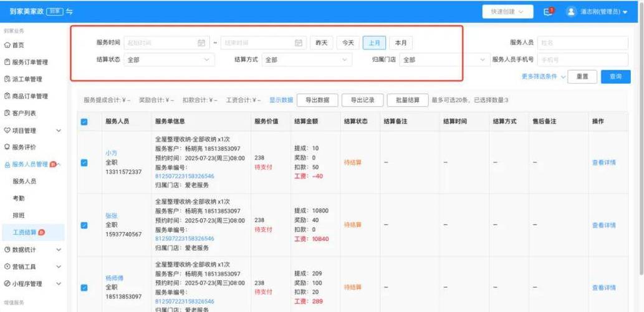Viewport: 644px width, 312px height.
Task: Click the 工资: 289 value
Action: [x=309, y=301]
